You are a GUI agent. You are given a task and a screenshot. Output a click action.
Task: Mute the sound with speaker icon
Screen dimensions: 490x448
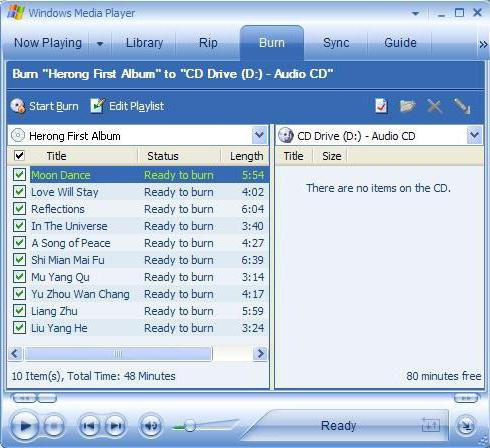pos(151,426)
